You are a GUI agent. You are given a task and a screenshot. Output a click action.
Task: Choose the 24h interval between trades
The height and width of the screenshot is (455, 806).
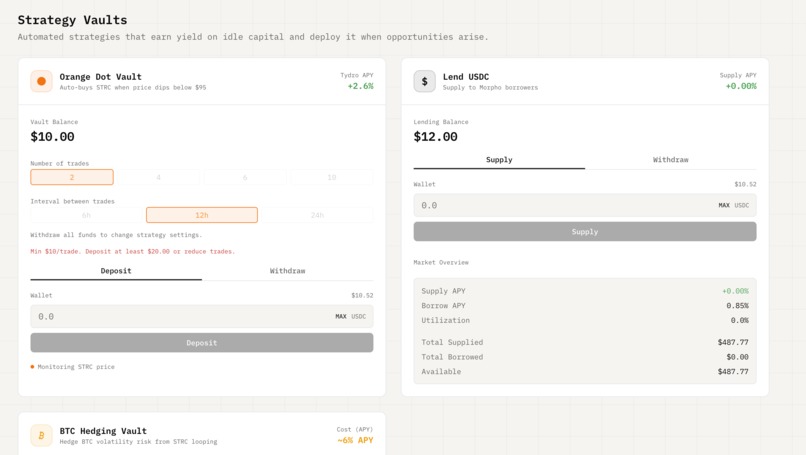317,215
